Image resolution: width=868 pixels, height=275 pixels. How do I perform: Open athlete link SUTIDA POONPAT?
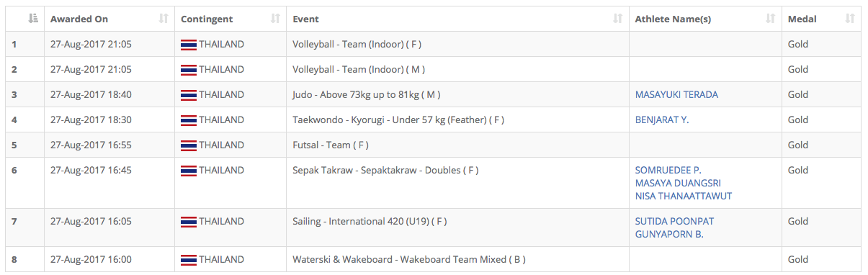tap(675, 221)
